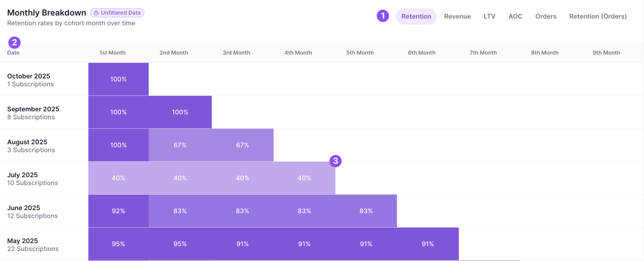Click August 2025 2nd Month 67% cell
Image resolution: width=644 pixels, height=261 pixels.
coord(180,145)
